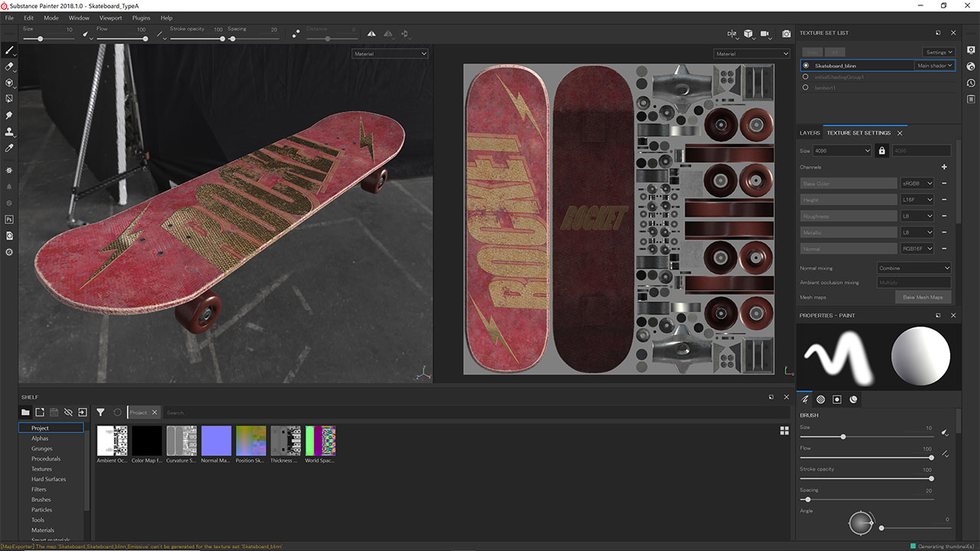Switch shelf to grid view icon
This screenshot has width=980, height=551.
click(784, 431)
